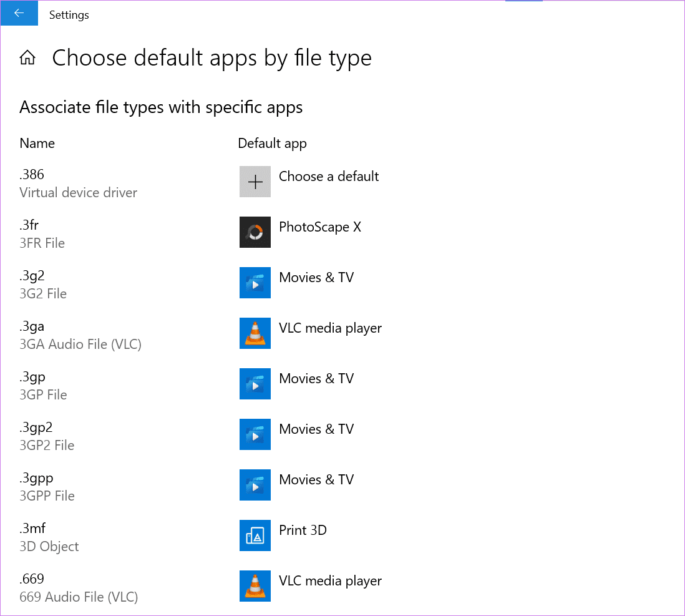Click 'VLC media player' label for .669
This screenshot has height=616, width=685.
point(330,581)
